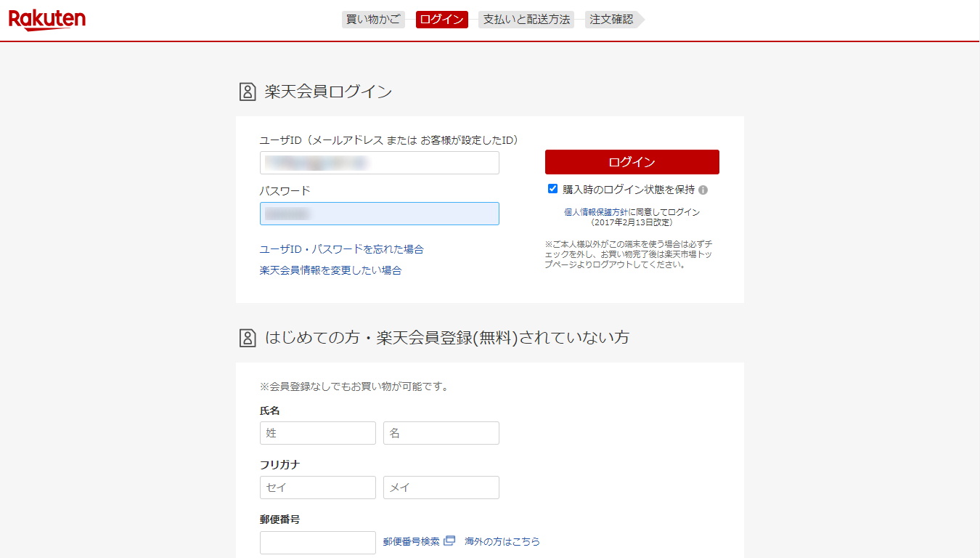Focus the パスワード input field

coord(380,214)
